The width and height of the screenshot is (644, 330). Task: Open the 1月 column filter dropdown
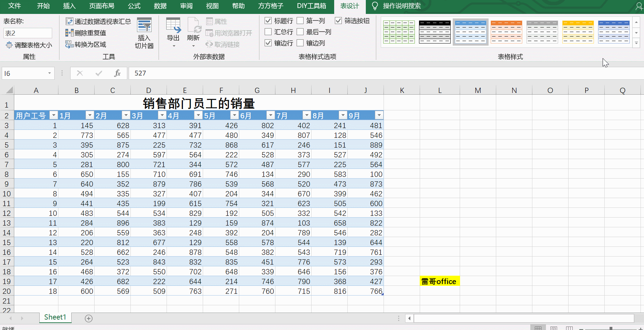point(90,115)
